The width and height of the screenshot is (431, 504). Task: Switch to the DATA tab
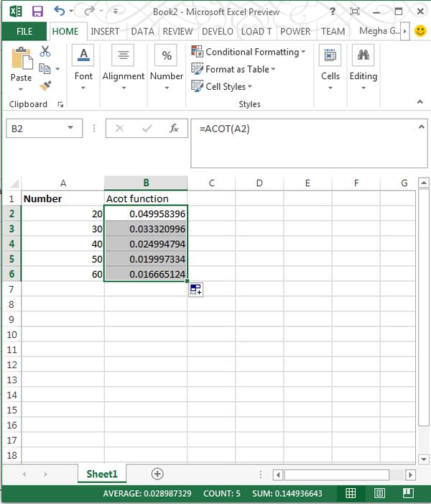tap(143, 32)
